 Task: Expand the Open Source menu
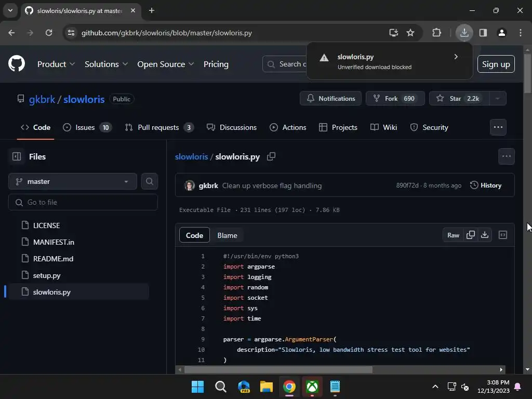[x=166, y=64]
